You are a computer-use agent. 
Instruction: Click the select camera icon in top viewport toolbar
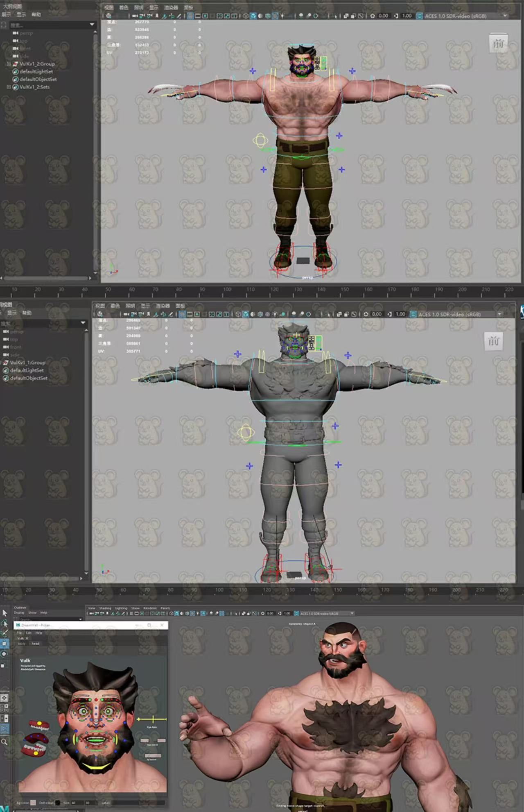tap(135, 16)
